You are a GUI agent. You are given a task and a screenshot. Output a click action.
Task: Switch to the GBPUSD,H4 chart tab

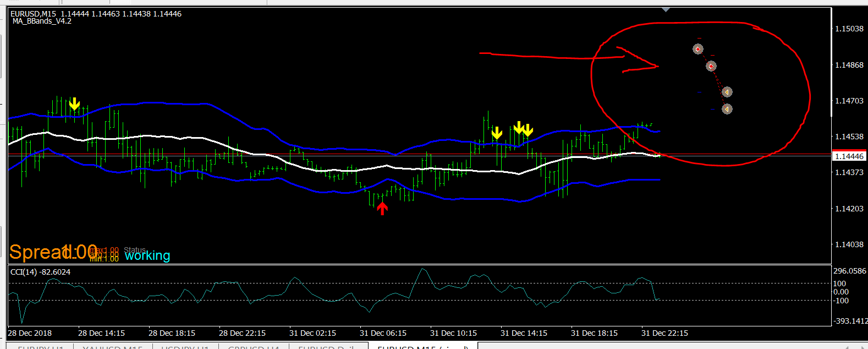coord(254,346)
